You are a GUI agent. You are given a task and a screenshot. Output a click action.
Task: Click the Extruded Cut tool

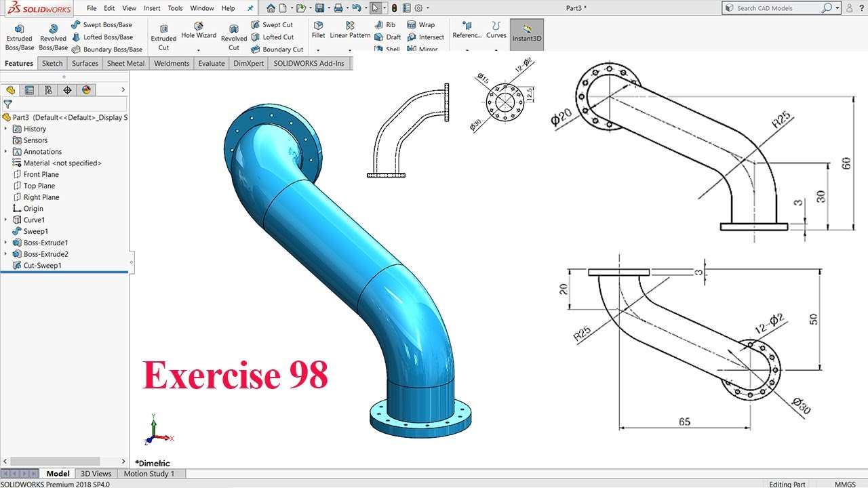(163, 38)
